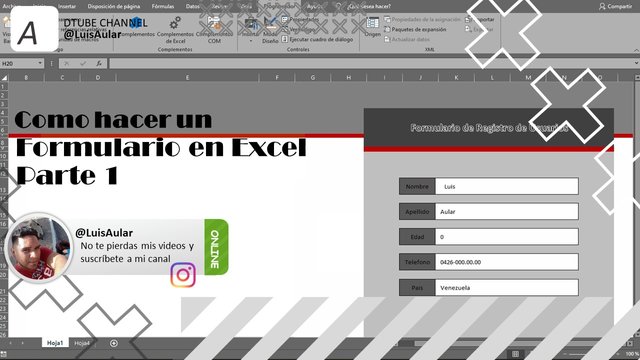Switch to Normal view icon in status bar
The image size is (640, 360).
pyautogui.click(x=516, y=354)
